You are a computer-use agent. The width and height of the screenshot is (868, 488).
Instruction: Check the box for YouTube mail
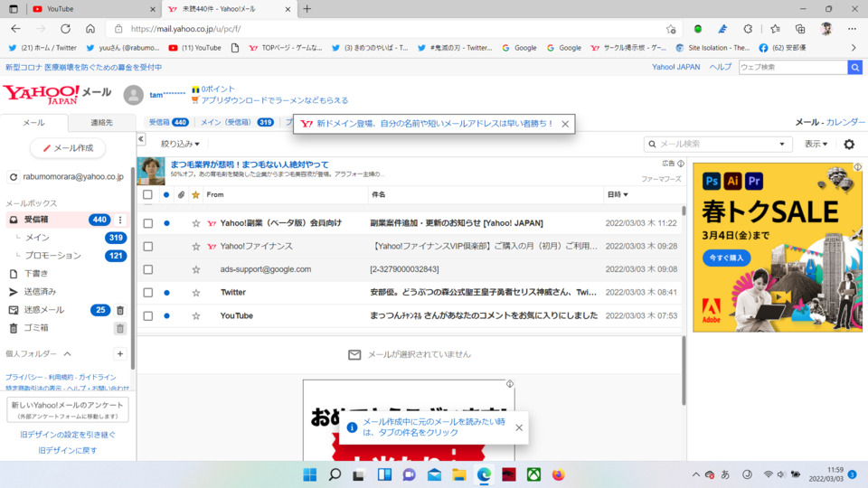point(147,316)
